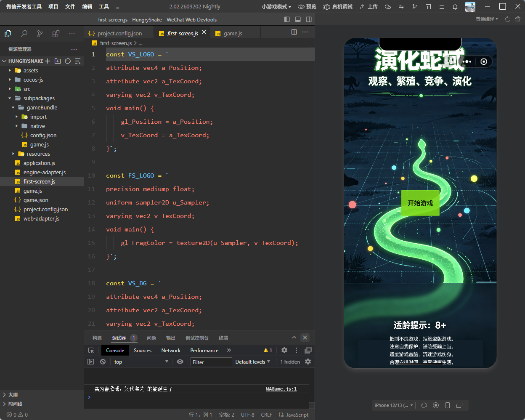This screenshot has height=420, width=525.
Task: Click the notification bell in top toolbar
Action: point(455,7)
